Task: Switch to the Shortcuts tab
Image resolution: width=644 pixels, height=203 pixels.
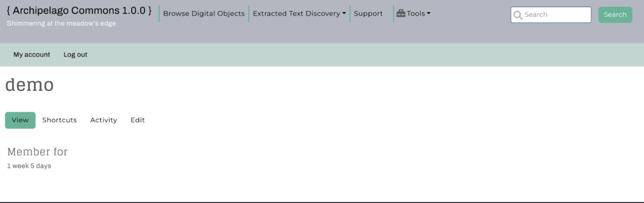Action: pos(59,120)
